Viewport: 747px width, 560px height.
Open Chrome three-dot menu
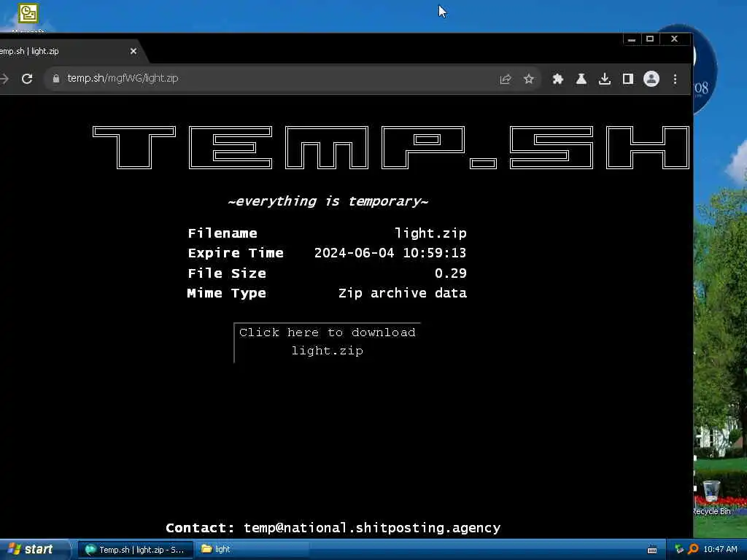675,79
